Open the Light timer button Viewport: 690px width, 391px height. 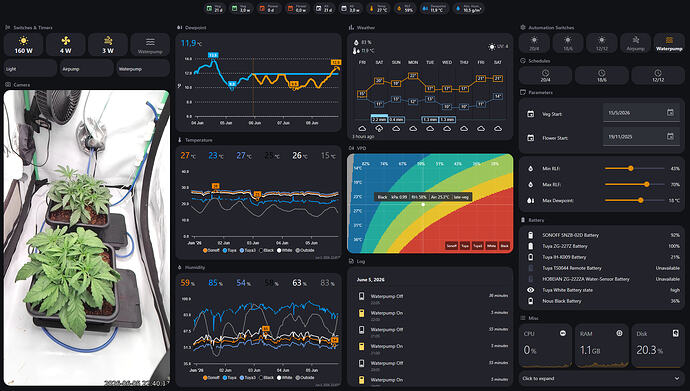click(30, 69)
